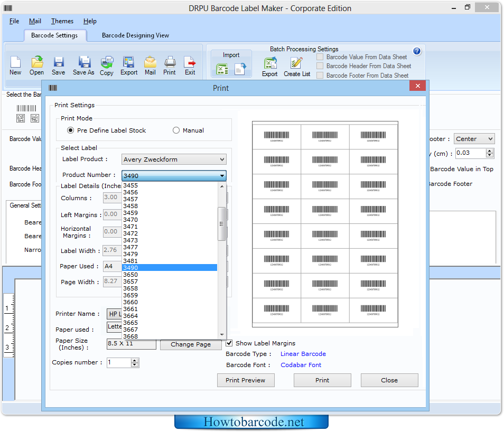Select product number 3455 from list
Screen dimensions: 504x432
[170, 185]
